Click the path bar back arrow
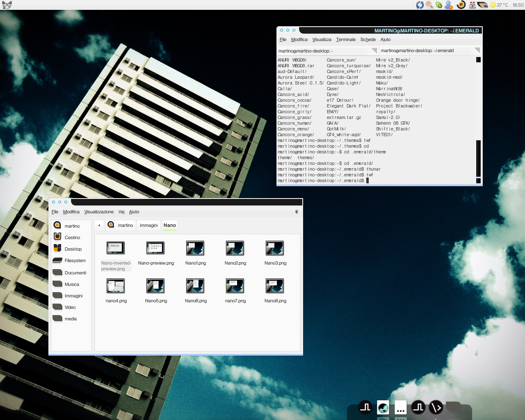 (x=99, y=225)
